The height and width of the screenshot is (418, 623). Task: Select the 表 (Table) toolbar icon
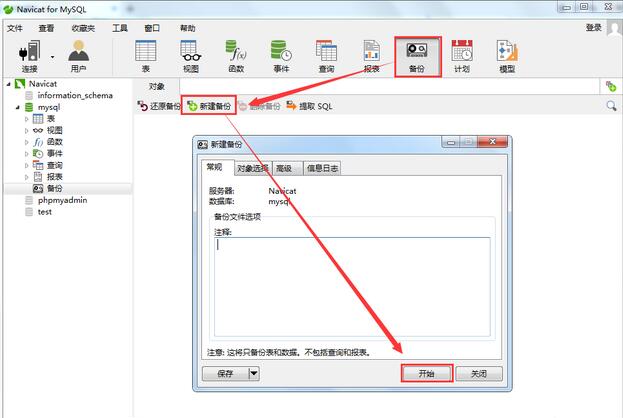(145, 56)
